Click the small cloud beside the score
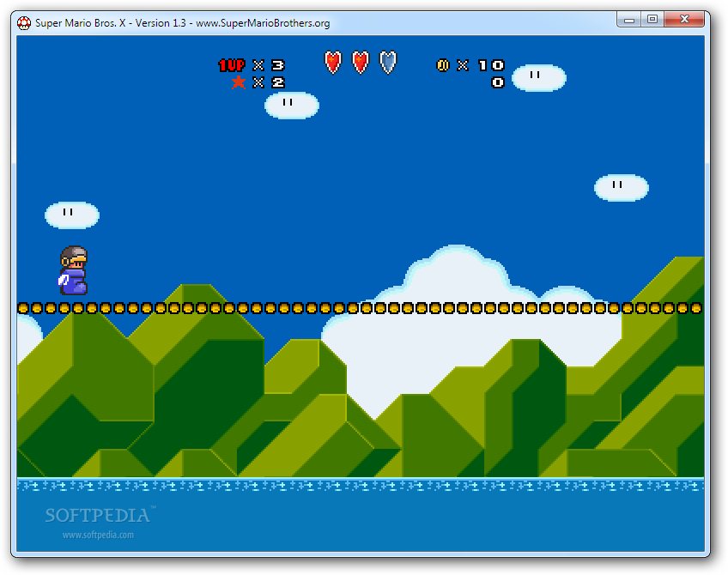 point(539,78)
